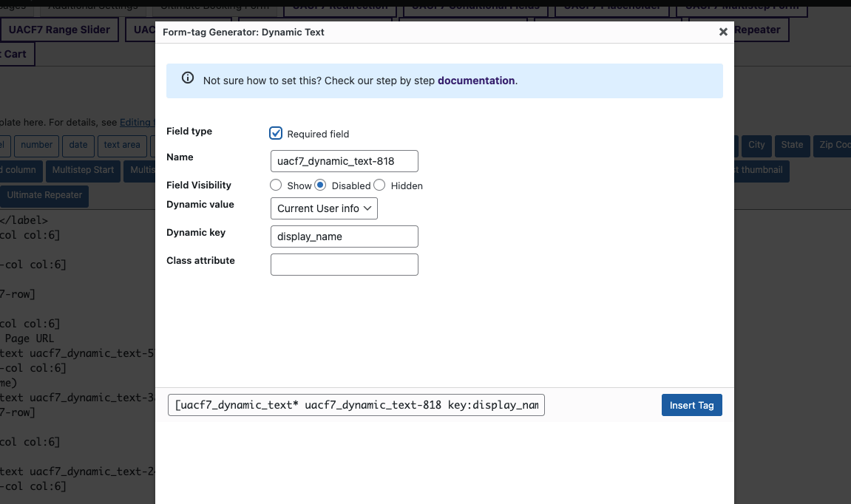
Task: Uncheck the Required field checkbox
Action: [276, 133]
